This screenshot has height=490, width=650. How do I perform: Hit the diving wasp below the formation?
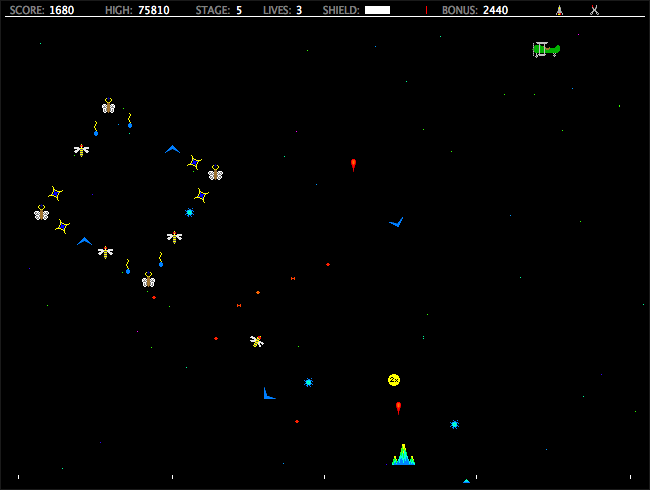pos(257,341)
